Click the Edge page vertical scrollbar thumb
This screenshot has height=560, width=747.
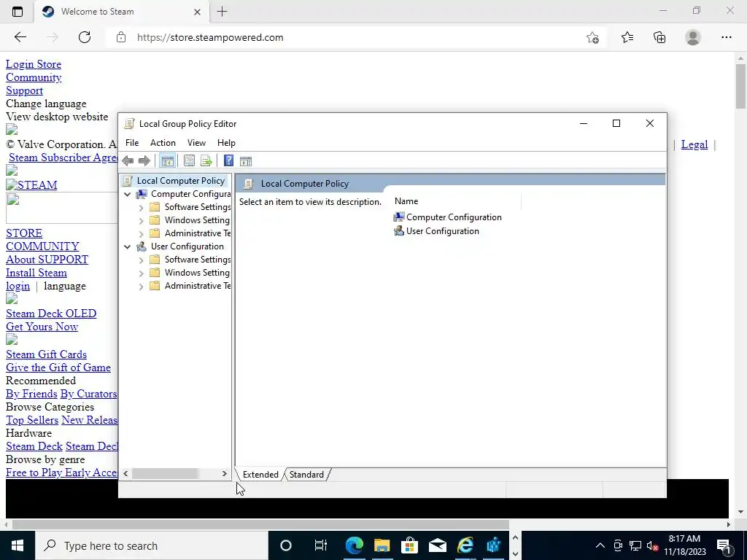pos(740,86)
